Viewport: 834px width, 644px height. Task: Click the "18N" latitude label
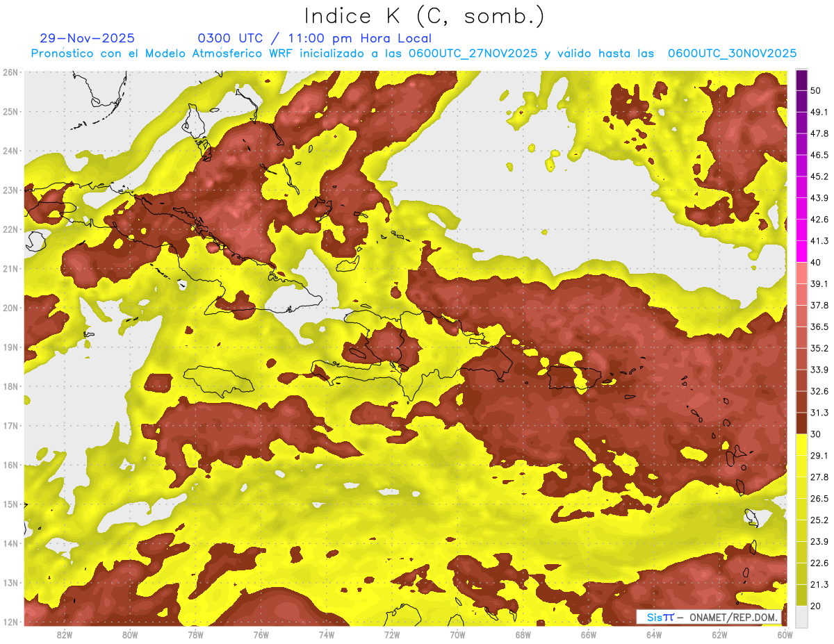click(x=10, y=386)
